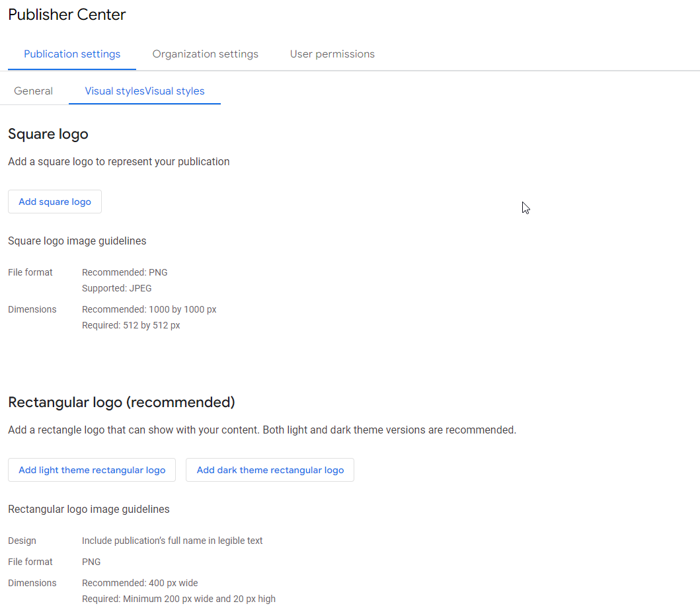
Task: Click the Supported: JPEG text
Action: point(116,288)
